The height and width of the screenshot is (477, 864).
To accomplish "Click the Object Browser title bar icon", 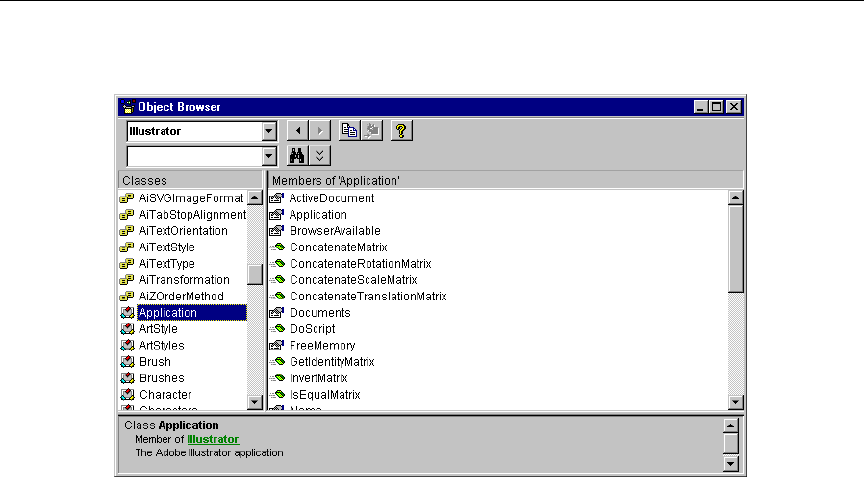I will click(128, 107).
